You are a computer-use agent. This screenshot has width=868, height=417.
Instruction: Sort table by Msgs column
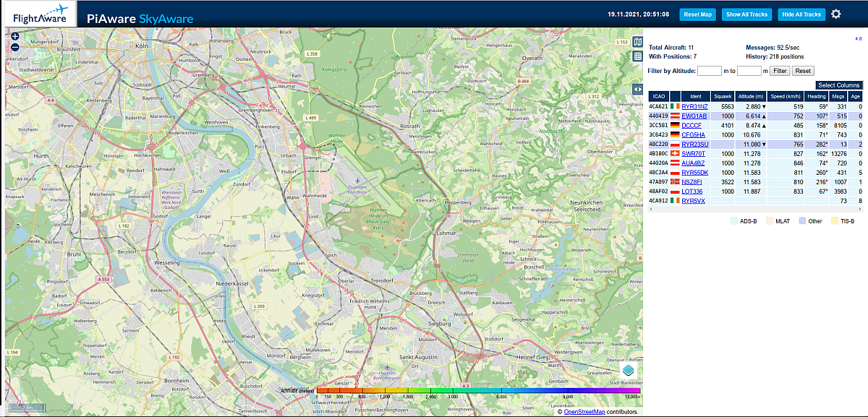pos(839,96)
